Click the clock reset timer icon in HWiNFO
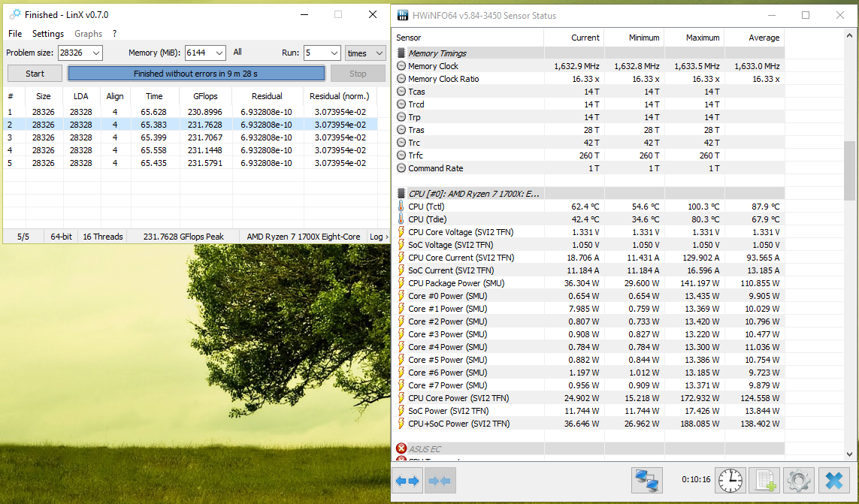Screen dimensions: 859x504 click(x=730, y=481)
